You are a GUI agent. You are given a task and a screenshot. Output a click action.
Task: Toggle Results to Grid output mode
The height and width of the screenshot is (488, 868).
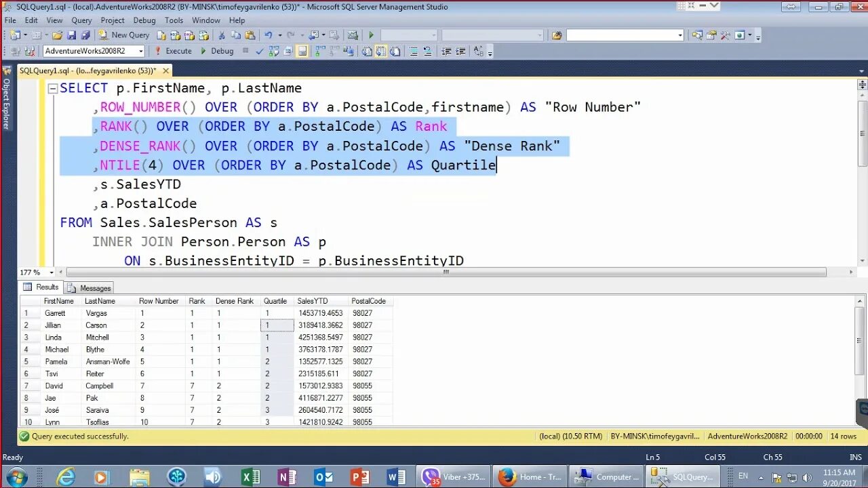[380, 51]
